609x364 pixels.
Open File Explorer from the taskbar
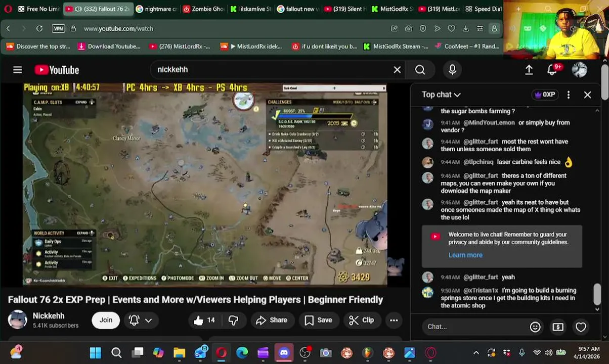pyautogui.click(x=179, y=353)
